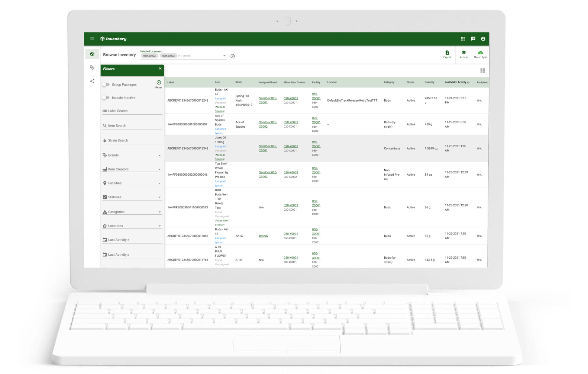Open the hamburger navigation menu
The image size is (588, 374).
click(92, 39)
